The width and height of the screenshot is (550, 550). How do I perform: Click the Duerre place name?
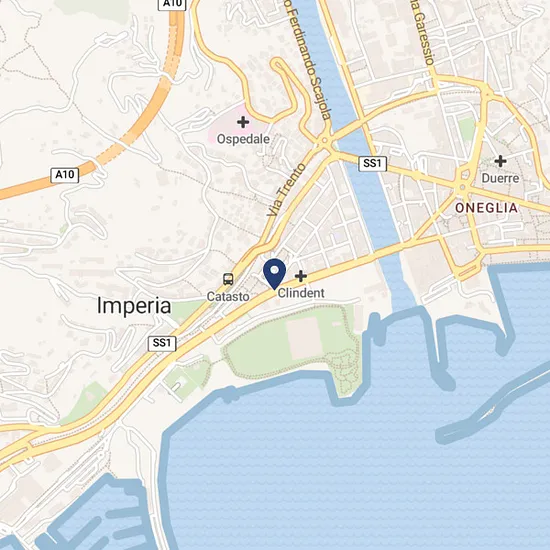tap(500, 178)
